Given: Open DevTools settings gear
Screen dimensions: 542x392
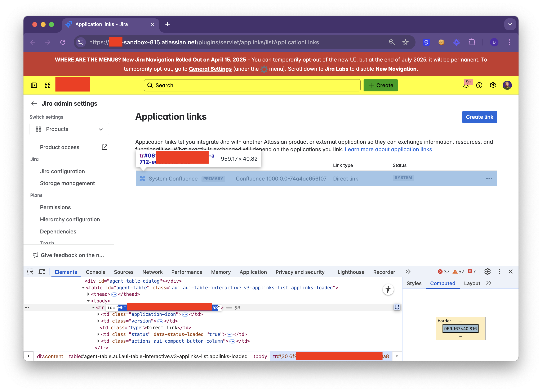Looking at the screenshot, I should pos(487,272).
